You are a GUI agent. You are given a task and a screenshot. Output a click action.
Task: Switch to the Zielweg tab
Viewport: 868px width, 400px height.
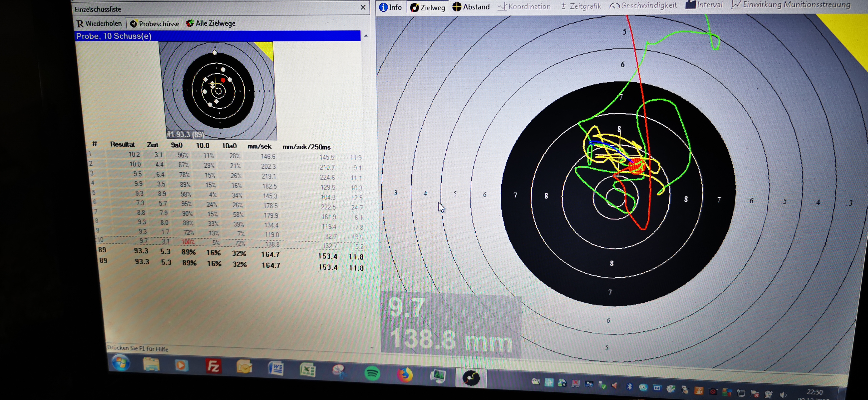coord(428,7)
